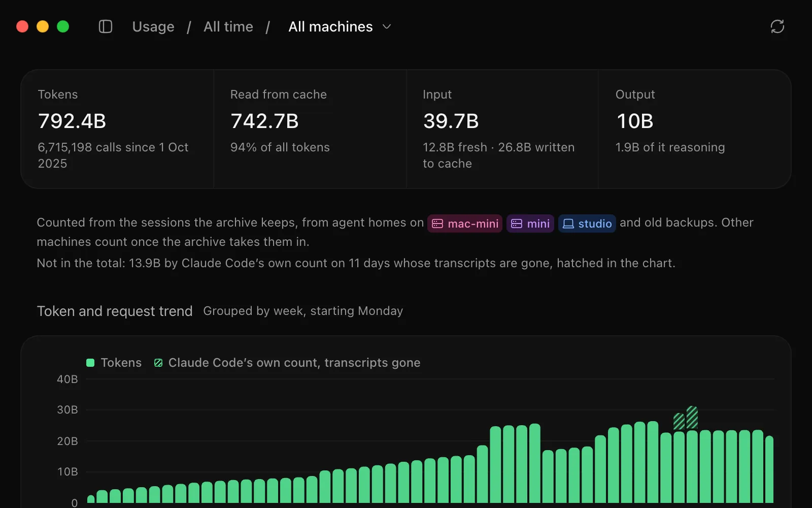812x508 pixels.
Task: Click the "94% of all tokens" caption
Action: point(280,147)
